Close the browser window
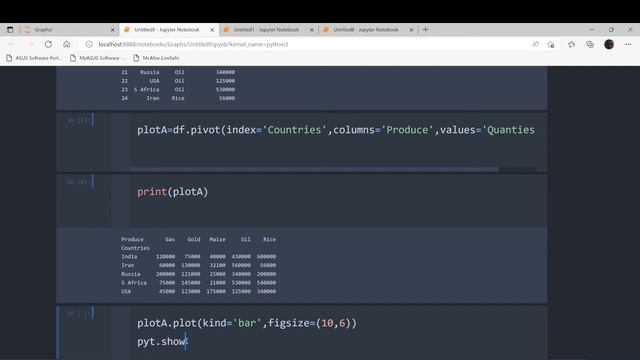The width and height of the screenshot is (640, 360). click(630, 29)
